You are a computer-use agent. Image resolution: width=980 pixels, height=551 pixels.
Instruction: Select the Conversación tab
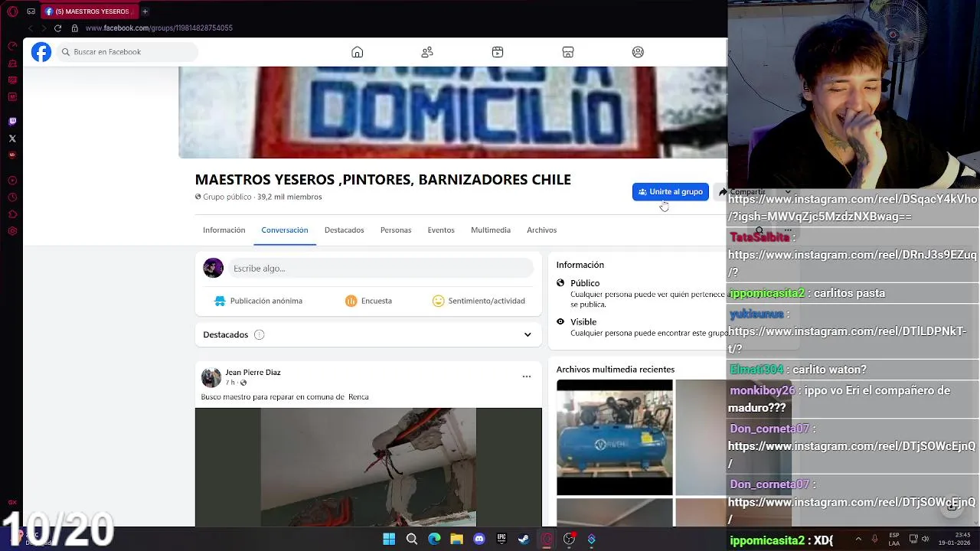tap(285, 230)
